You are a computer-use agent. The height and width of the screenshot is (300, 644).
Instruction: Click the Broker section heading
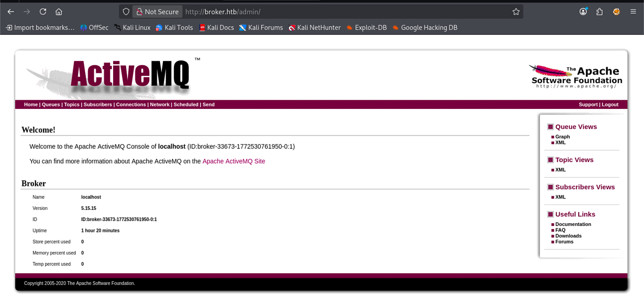coord(34,183)
